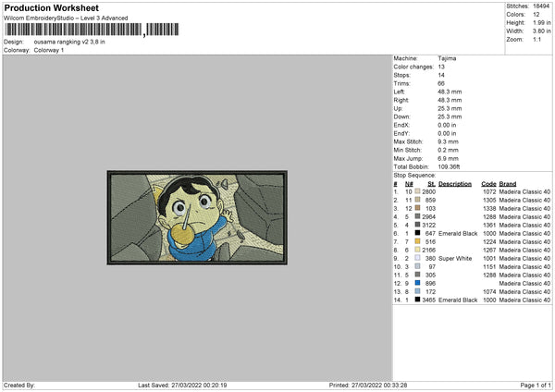Click the barcode at the top

tap(92, 30)
